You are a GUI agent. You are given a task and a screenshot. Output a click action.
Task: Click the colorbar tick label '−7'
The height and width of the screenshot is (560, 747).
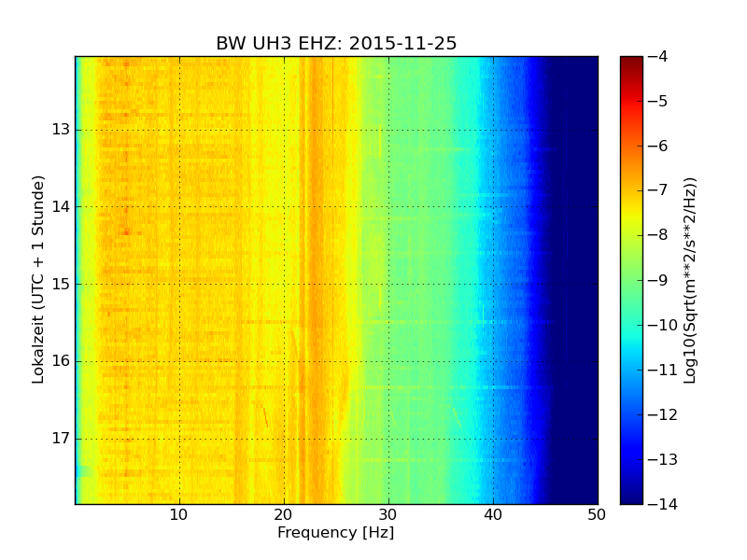658,190
